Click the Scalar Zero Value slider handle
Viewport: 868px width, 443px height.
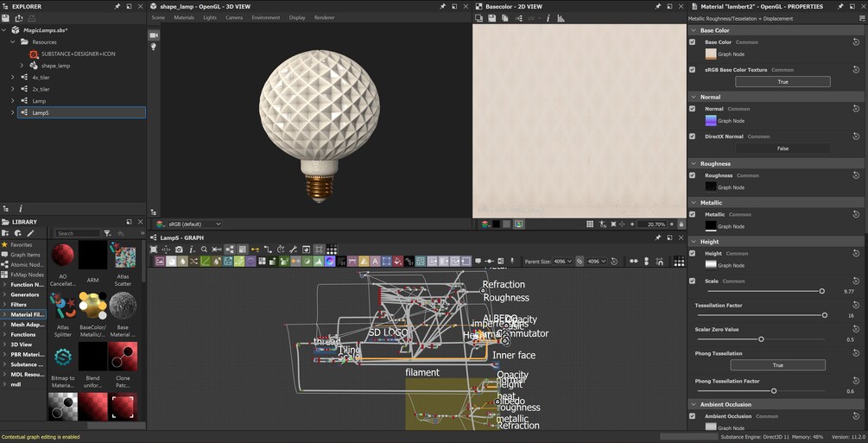tap(761, 339)
